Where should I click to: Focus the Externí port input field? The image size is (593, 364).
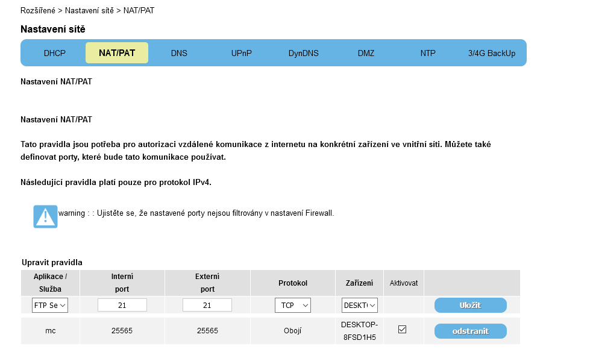(207, 306)
